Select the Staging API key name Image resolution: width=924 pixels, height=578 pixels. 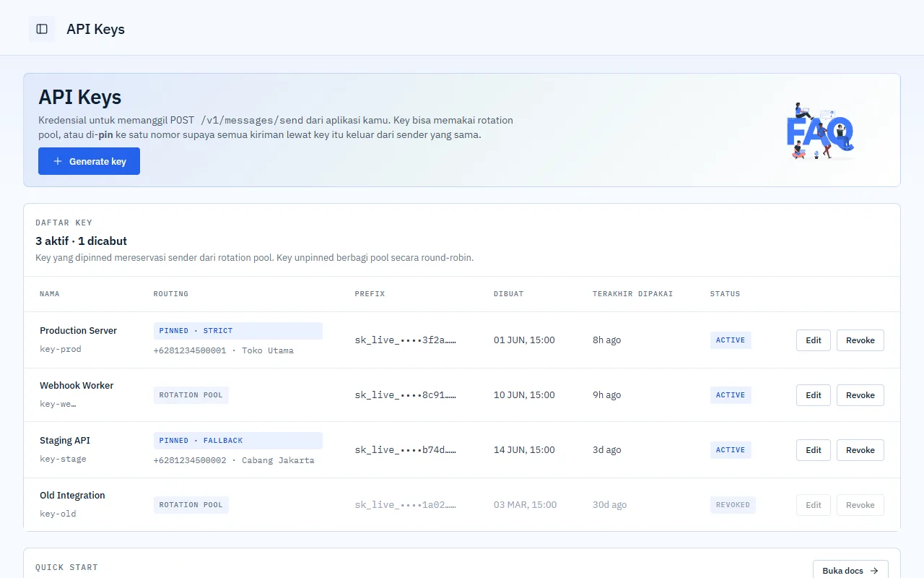coord(65,440)
